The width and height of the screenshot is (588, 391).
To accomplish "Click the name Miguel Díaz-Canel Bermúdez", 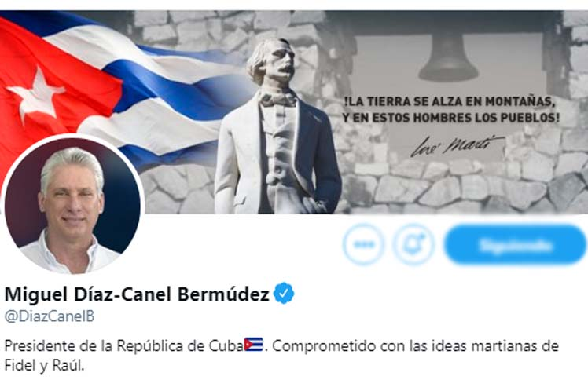I will (137, 294).
